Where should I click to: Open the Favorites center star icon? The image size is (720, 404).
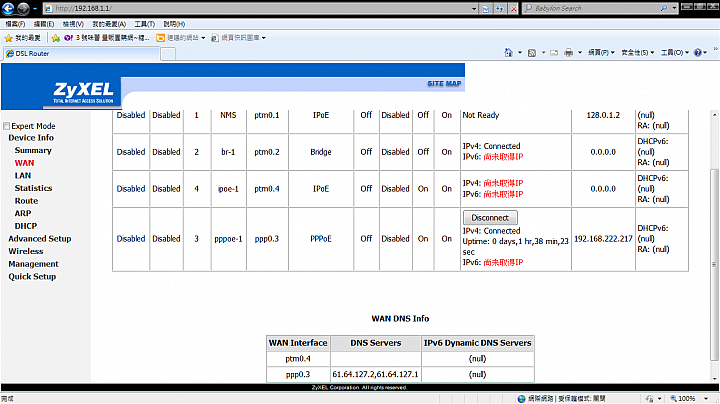(x=8, y=38)
